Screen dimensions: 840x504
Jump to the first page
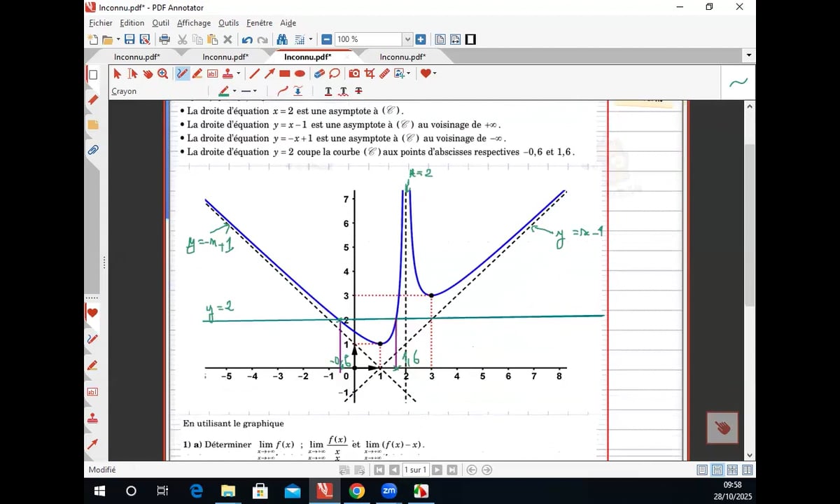(x=379, y=470)
